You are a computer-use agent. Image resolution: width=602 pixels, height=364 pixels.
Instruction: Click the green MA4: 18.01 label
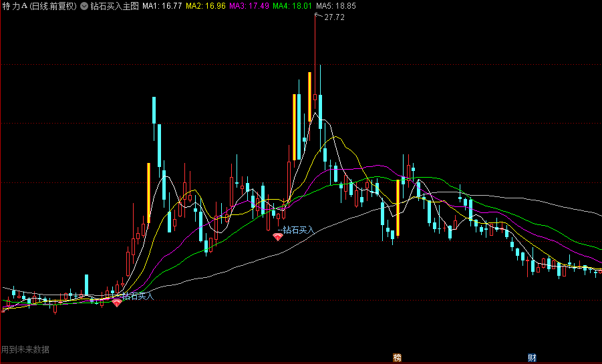(x=292, y=6)
